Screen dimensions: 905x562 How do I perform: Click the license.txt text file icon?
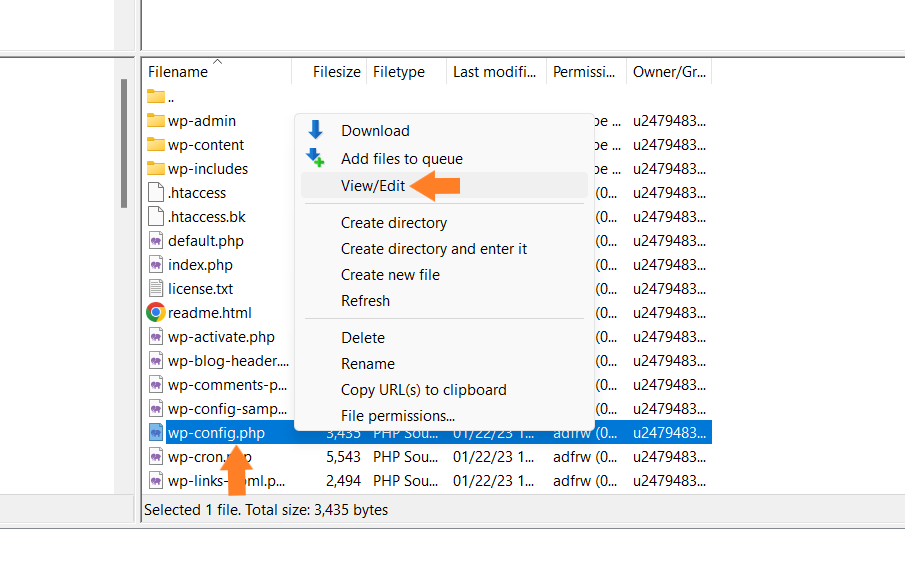tap(156, 289)
